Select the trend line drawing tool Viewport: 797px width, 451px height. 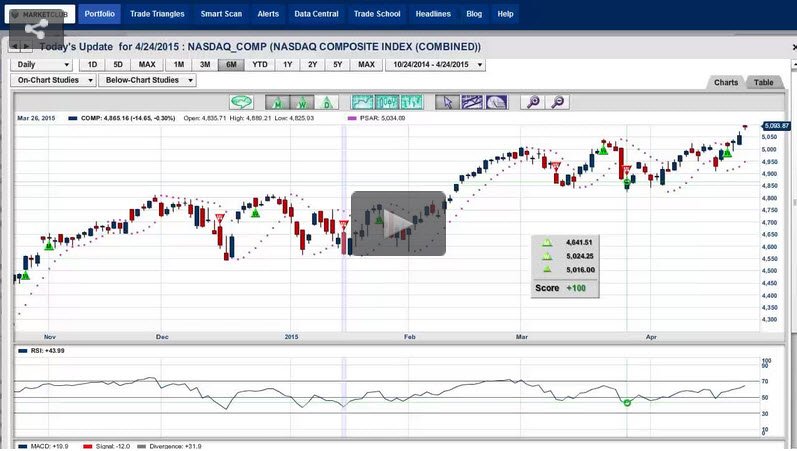(472, 102)
